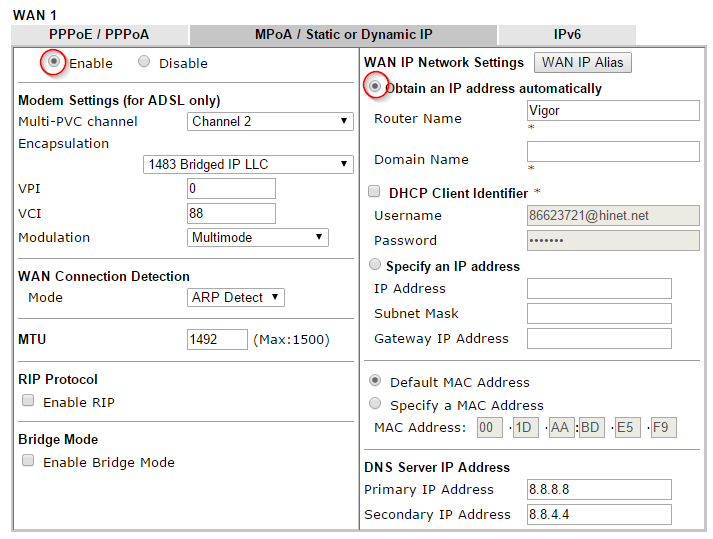Screen dimensions: 713x539
Task: Click the Router Name text field
Action: tap(612, 111)
